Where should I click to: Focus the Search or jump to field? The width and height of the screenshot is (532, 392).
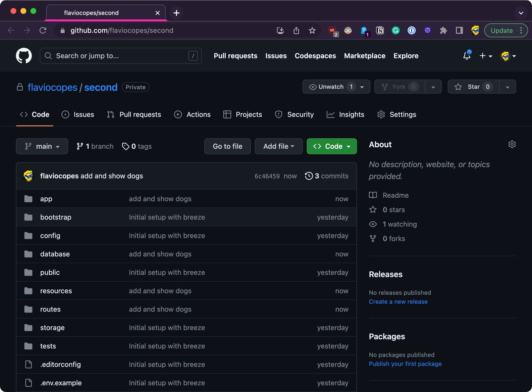click(x=120, y=56)
